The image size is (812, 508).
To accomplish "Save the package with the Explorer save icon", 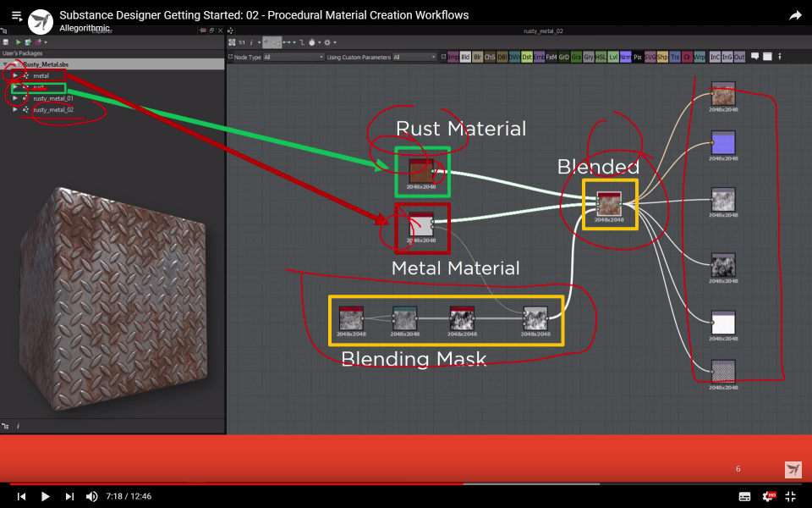I will point(6,42).
